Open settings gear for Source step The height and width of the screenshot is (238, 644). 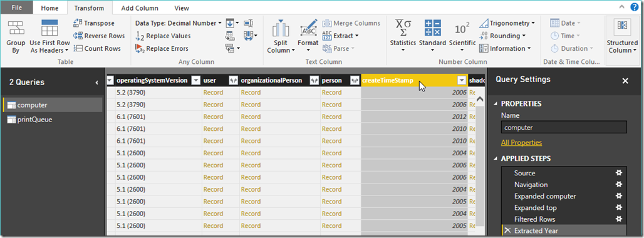619,173
